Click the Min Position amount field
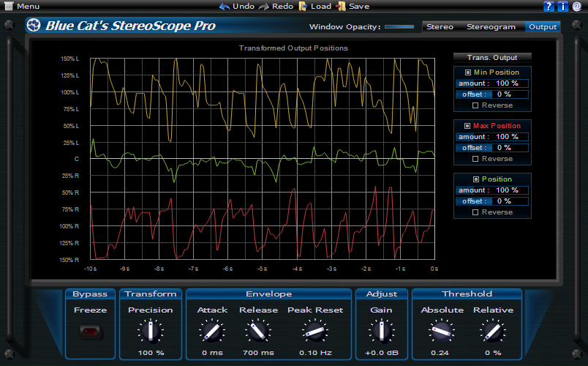 pos(507,83)
